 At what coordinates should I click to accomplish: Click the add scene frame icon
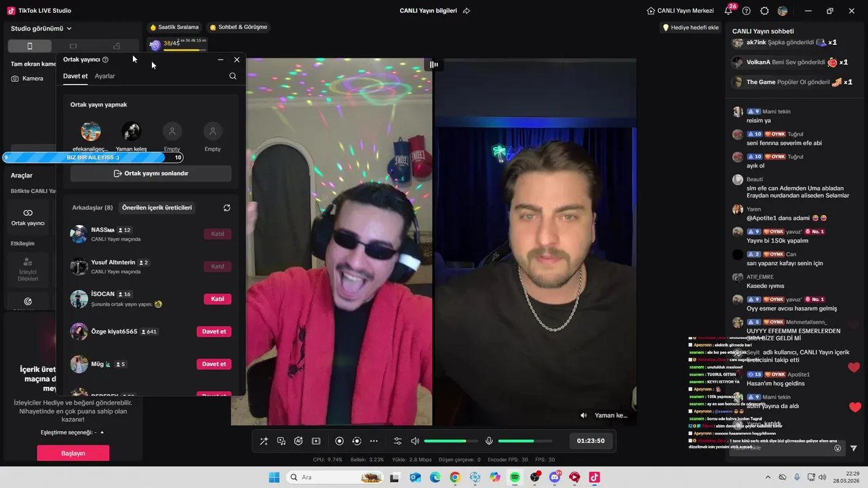[x=316, y=441]
